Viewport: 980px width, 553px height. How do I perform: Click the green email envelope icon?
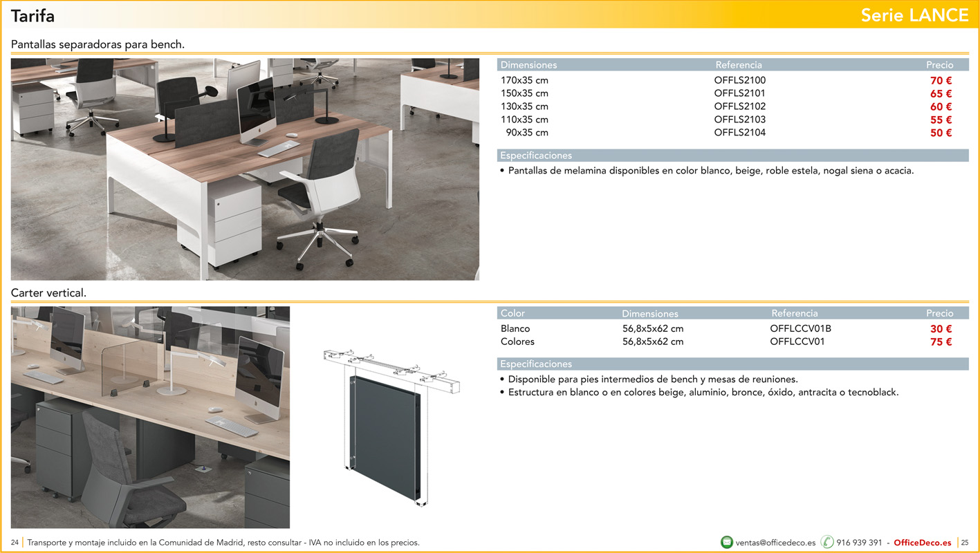727,543
